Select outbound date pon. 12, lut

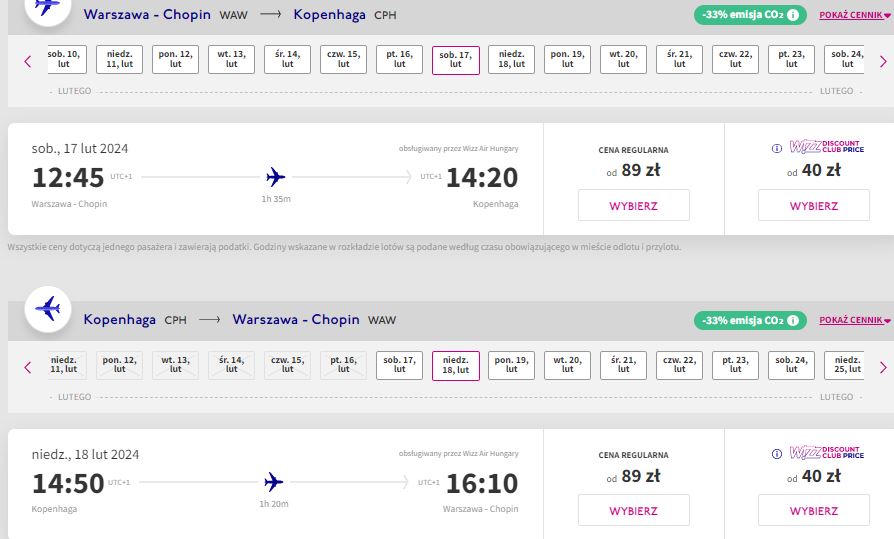[175, 59]
